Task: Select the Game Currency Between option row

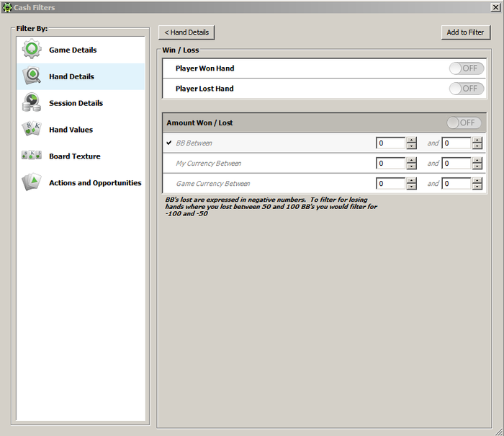Action: (212, 184)
